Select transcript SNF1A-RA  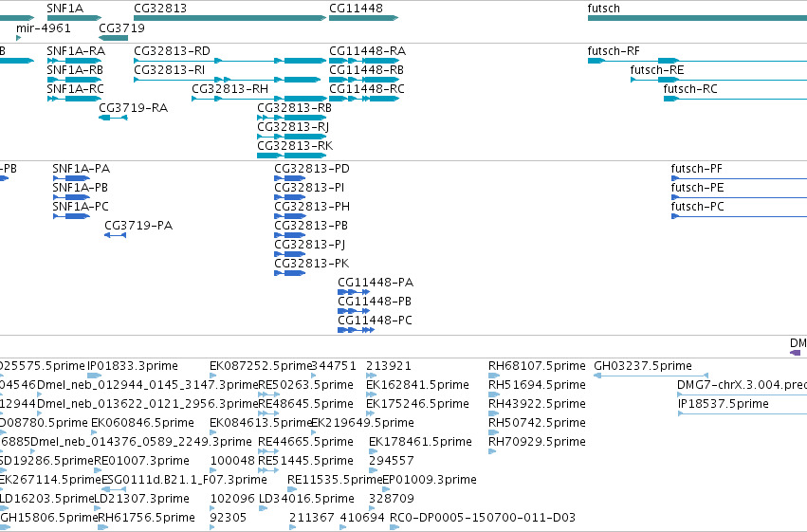(x=74, y=61)
